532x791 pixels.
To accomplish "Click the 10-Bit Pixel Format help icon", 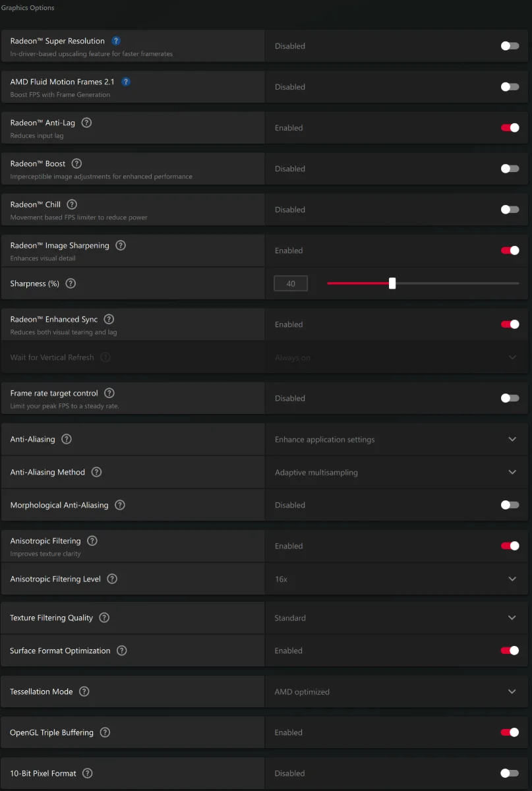I will point(87,773).
